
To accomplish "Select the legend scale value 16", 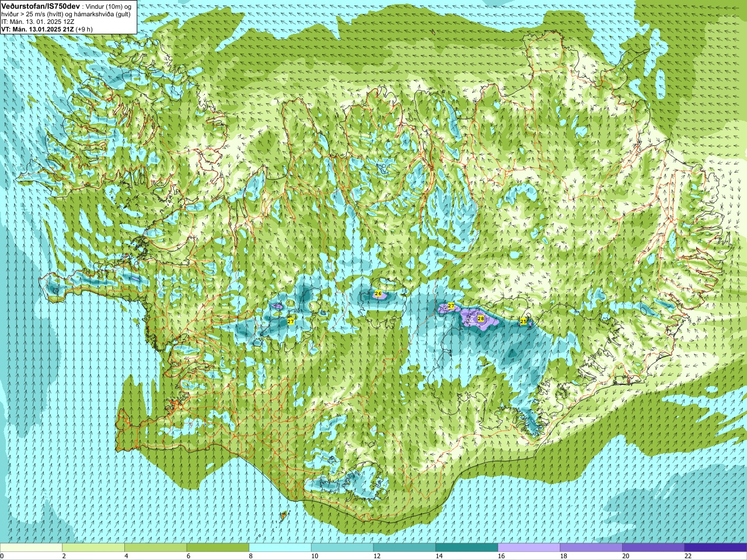I will 501,556.
